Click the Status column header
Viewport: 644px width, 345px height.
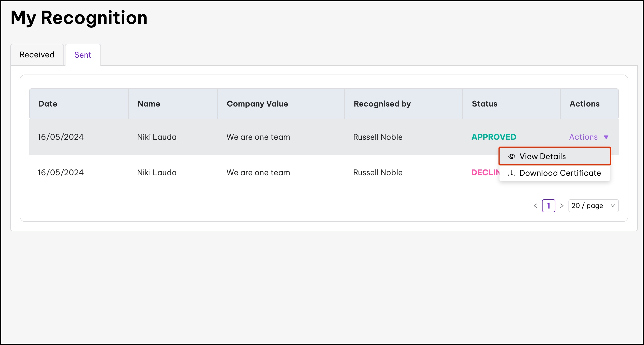[x=484, y=104]
